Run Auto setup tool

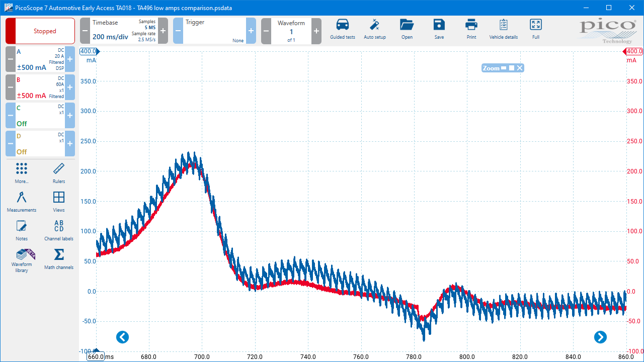click(374, 29)
